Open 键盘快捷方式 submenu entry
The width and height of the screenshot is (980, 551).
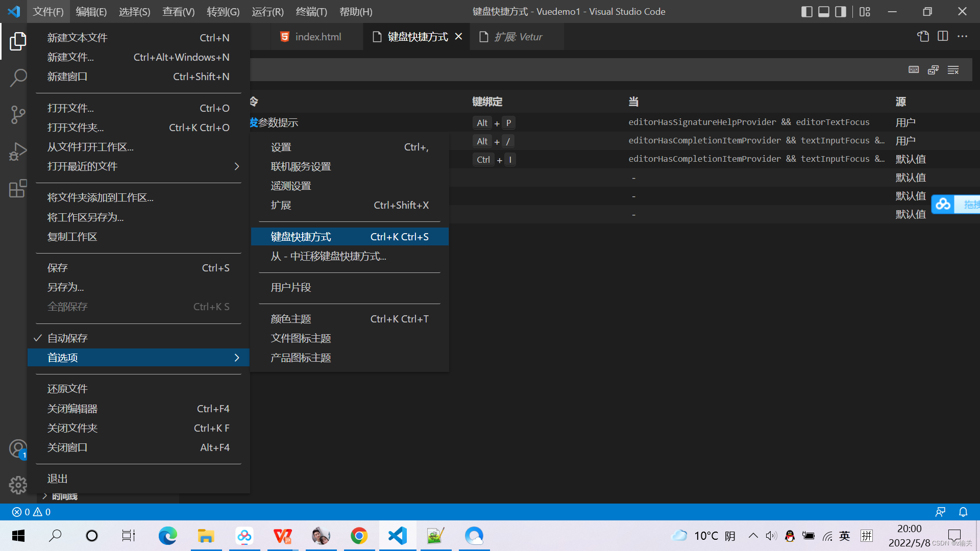tap(350, 237)
